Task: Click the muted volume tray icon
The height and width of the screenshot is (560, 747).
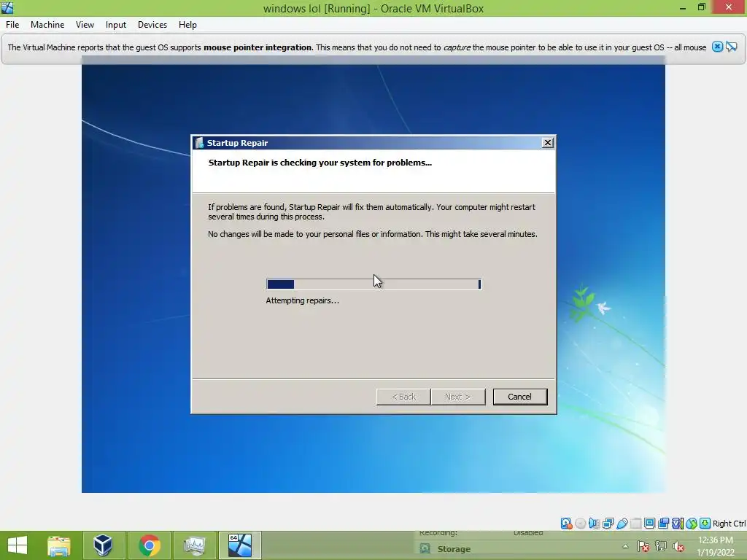Action: pos(678,546)
